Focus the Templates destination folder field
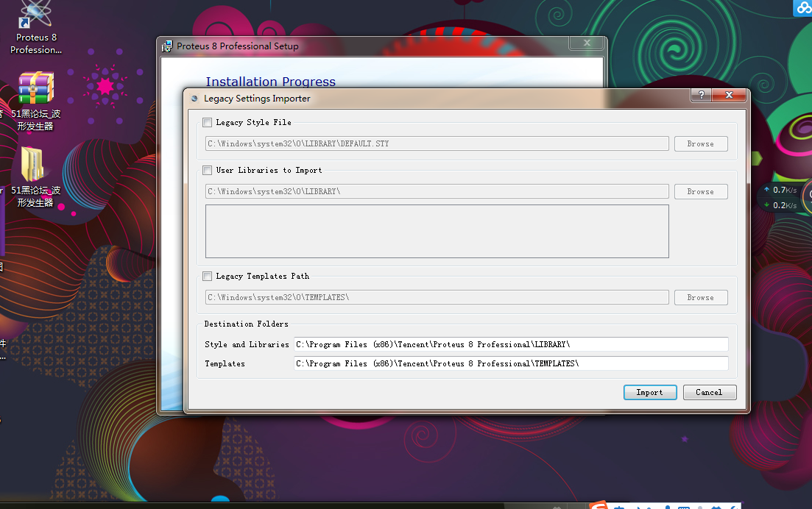This screenshot has height=509, width=812. (x=511, y=363)
